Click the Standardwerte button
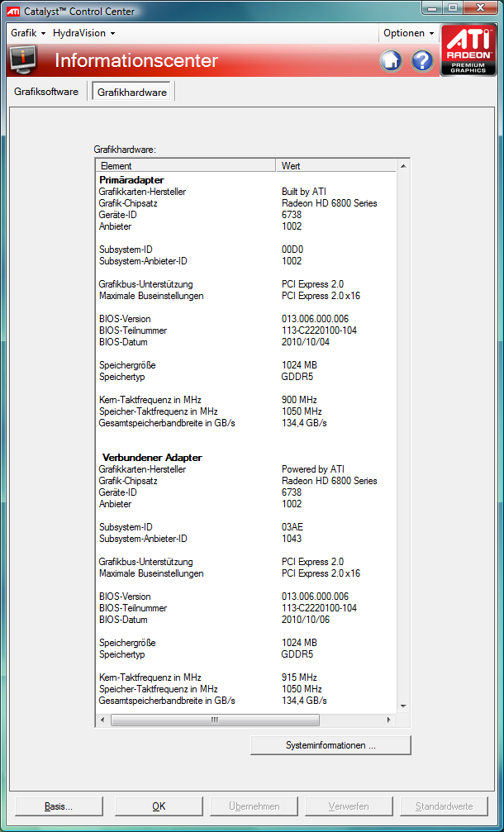Image resolution: width=504 pixels, height=832 pixels. point(444,806)
